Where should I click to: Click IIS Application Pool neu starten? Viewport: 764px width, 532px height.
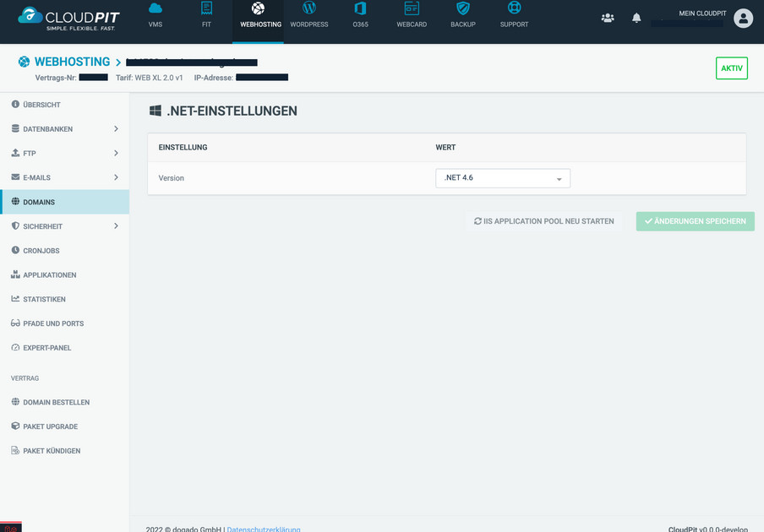pyautogui.click(x=543, y=221)
